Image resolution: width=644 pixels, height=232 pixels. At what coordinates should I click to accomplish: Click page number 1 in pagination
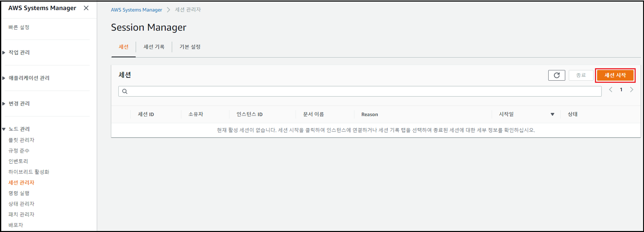[x=621, y=90]
